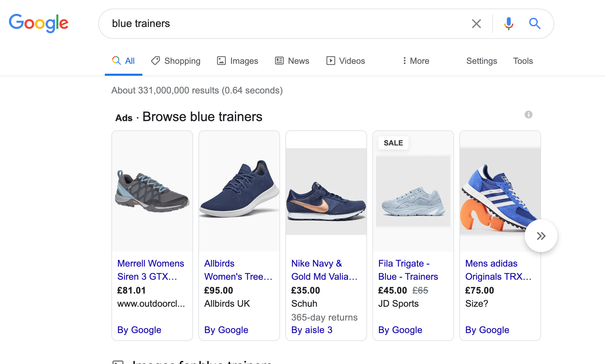Switch to the Shopping tab
The width and height of the screenshot is (605, 364).
click(176, 61)
